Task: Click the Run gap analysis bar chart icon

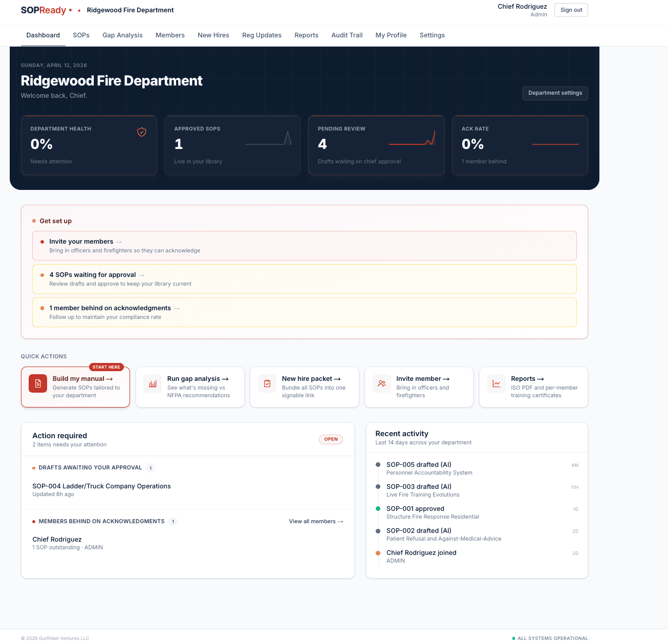Action: click(153, 383)
